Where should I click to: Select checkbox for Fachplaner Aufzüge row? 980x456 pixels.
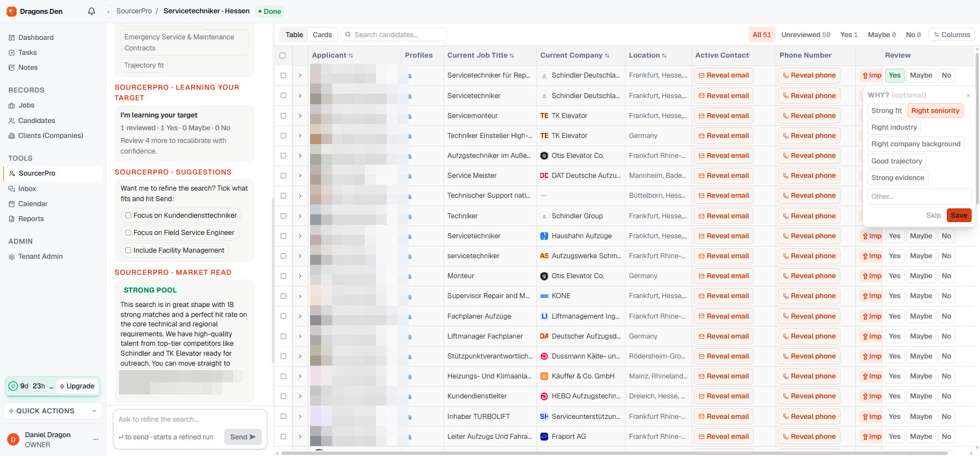(283, 316)
